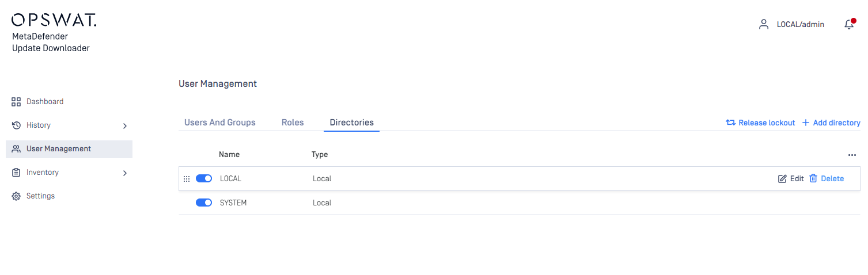The image size is (868, 275).
Task: Click the Settings gear icon
Action: (16, 196)
